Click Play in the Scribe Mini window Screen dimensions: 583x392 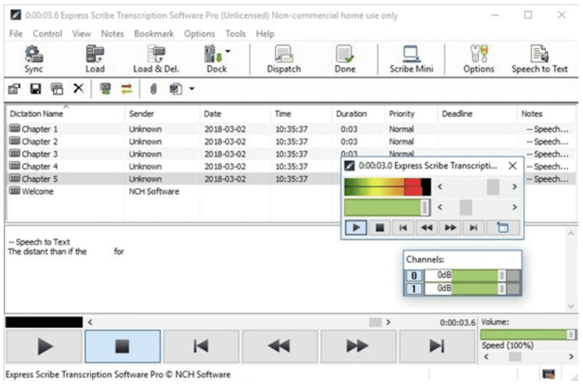tap(356, 228)
